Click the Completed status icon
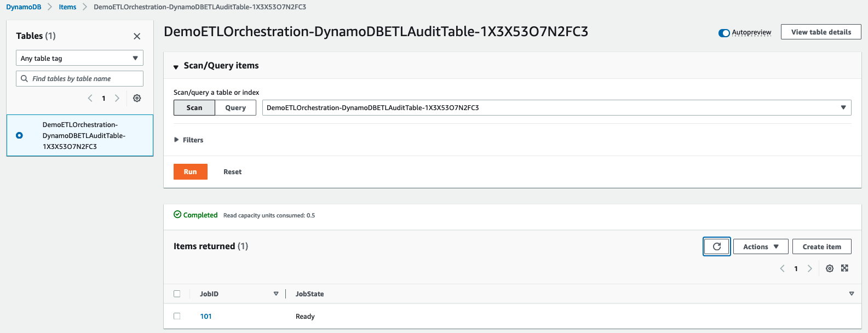Viewport: 868px width, 333px height. pyautogui.click(x=177, y=215)
